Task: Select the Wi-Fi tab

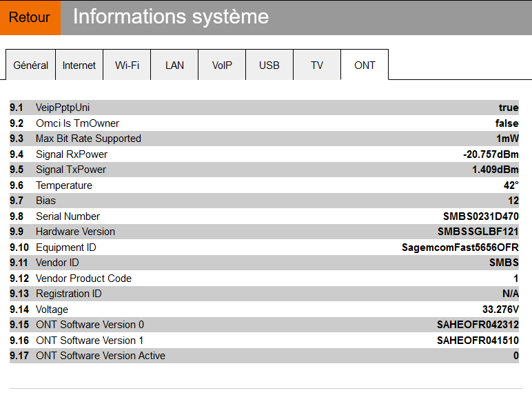Action: [x=127, y=65]
